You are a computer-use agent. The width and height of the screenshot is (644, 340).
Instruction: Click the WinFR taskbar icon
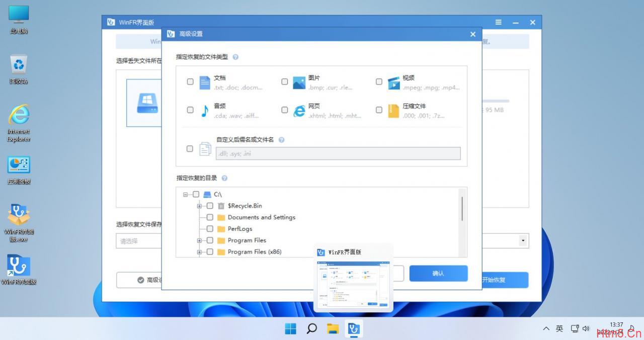354,329
